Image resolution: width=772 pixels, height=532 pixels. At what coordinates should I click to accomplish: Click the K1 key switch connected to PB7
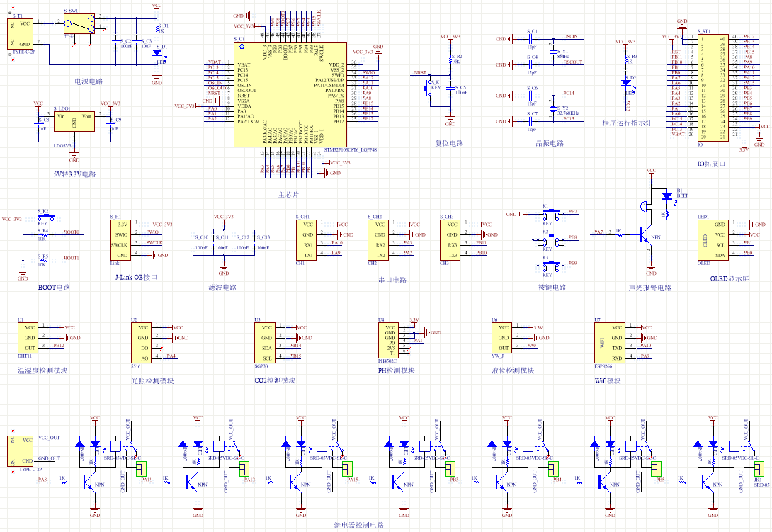(x=551, y=215)
